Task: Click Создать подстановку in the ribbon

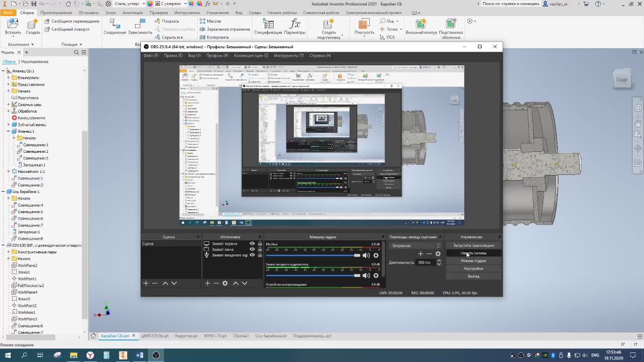Action: click(329, 29)
